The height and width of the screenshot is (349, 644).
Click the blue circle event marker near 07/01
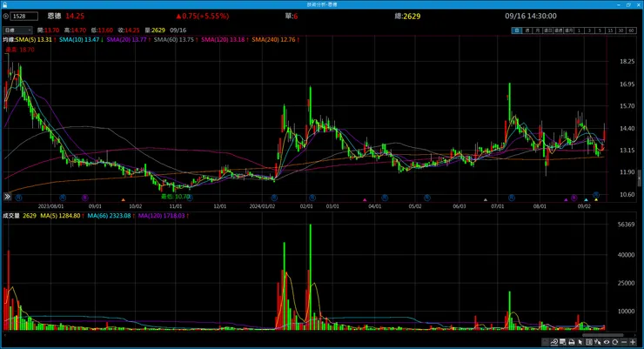pyautogui.click(x=512, y=198)
